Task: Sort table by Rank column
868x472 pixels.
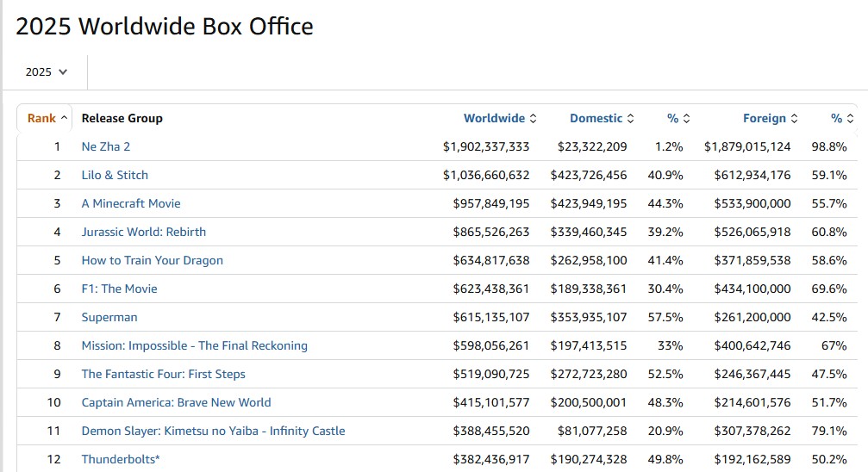Action: click(x=47, y=118)
